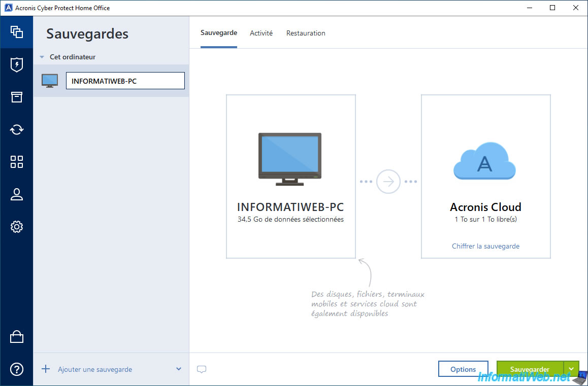
Task: Switch to the Sauvegarde tab
Action: 219,33
